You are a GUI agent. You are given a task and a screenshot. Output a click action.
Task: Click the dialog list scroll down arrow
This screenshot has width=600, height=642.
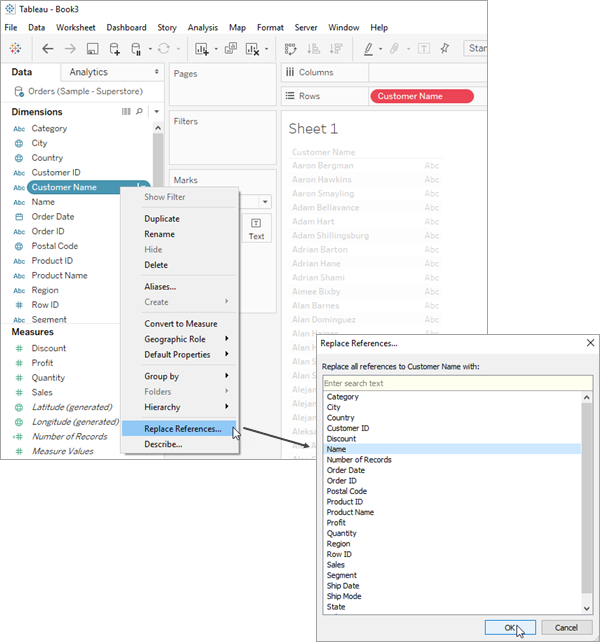tap(587, 608)
